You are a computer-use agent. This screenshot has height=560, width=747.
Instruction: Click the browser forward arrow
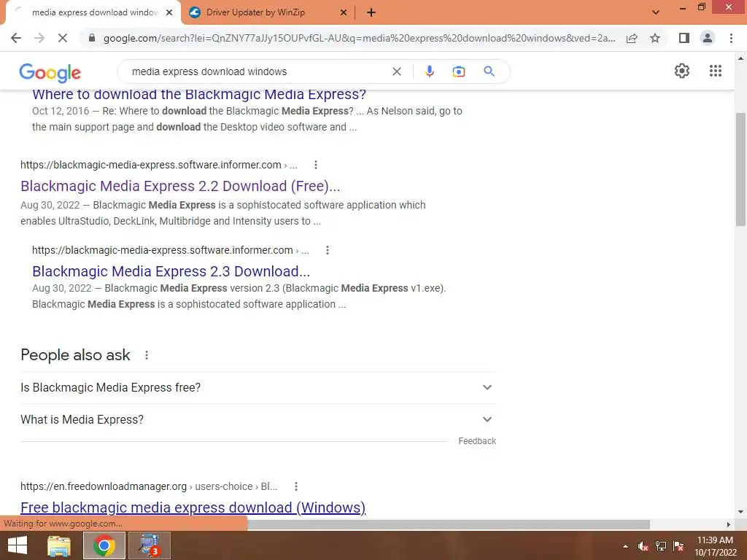[39, 38]
